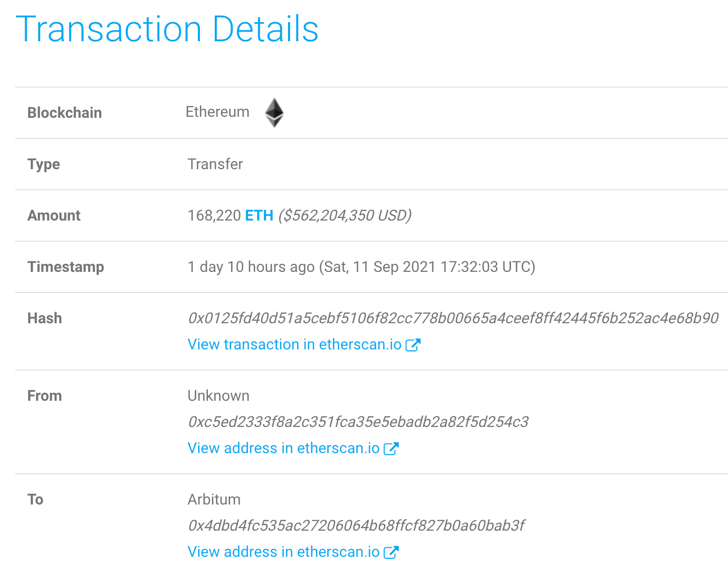Click the 168,220 ETH amount value
Screen dimensions: 728x578
tap(214, 215)
